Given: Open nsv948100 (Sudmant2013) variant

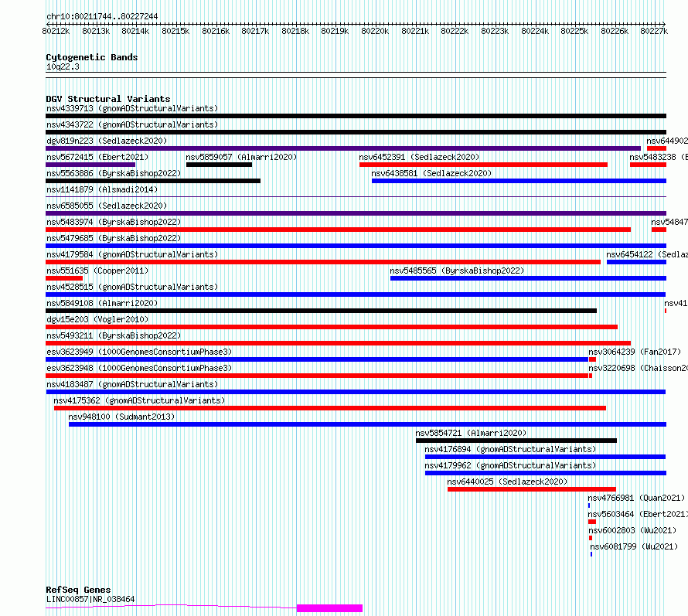Looking at the screenshot, I should pos(121,417).
